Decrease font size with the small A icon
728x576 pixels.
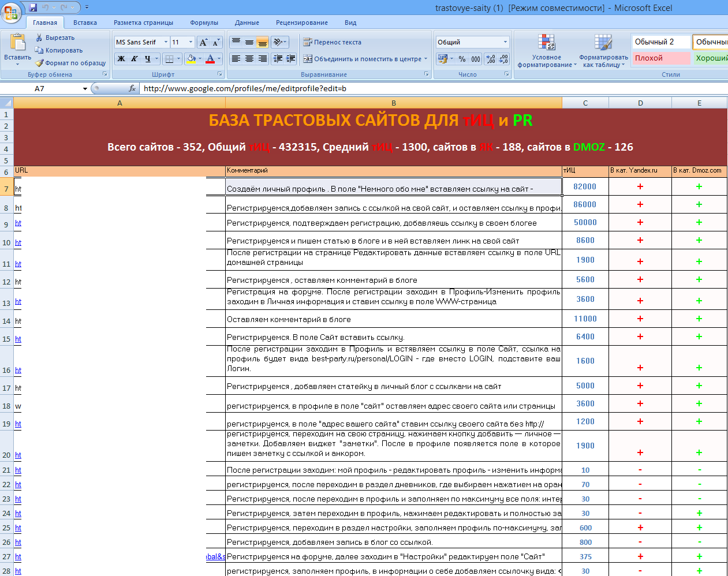(216, 42)
